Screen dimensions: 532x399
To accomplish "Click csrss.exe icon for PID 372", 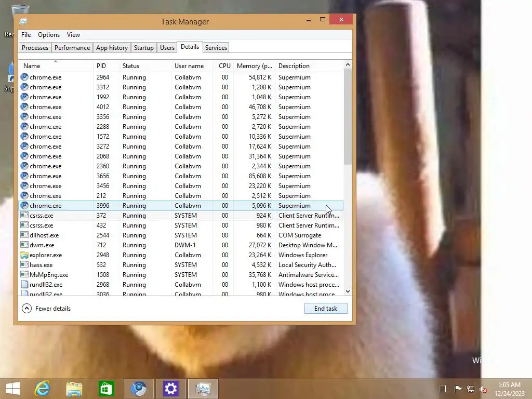I will (24, 215).
